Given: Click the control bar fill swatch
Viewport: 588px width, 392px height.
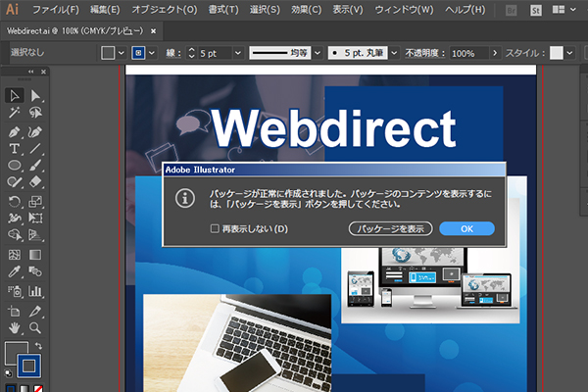Looking at the screenshot, I should pyautogui.click(x=108, y=53).
